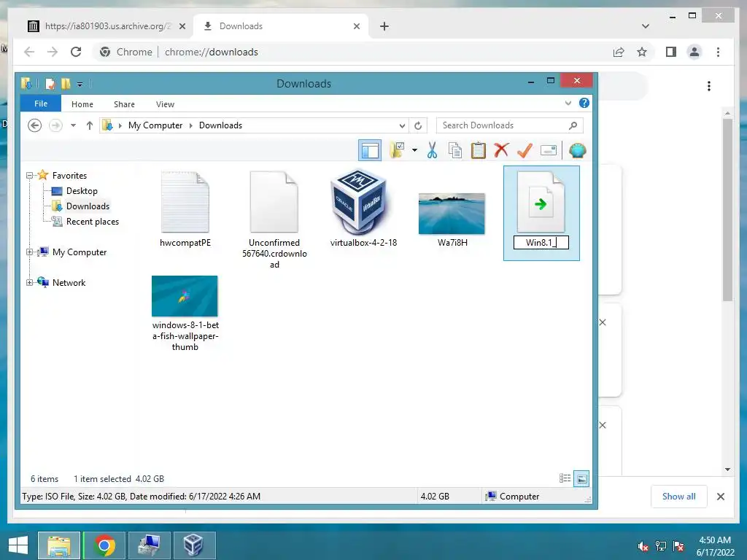Select the virtualbox-4-2-18 installer
747x560 pixels.
(x=363, y=209)
